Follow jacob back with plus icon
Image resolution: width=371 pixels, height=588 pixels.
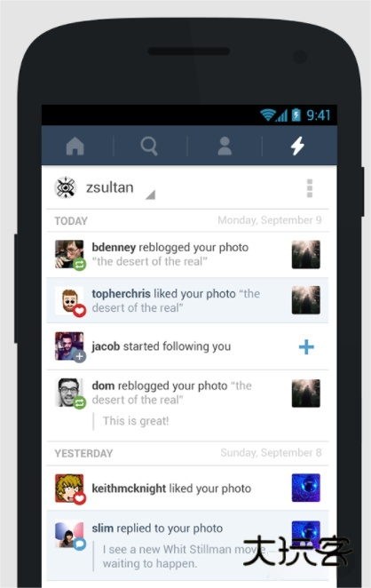[x=306, y=347]
